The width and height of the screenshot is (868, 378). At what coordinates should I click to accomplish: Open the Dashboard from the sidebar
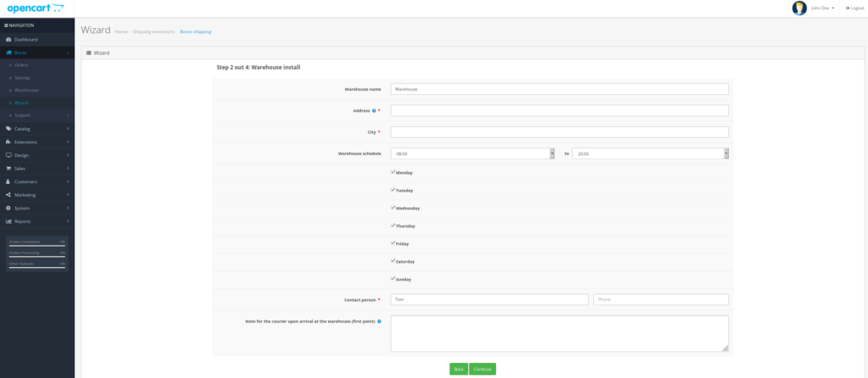(x=25, y=39)
